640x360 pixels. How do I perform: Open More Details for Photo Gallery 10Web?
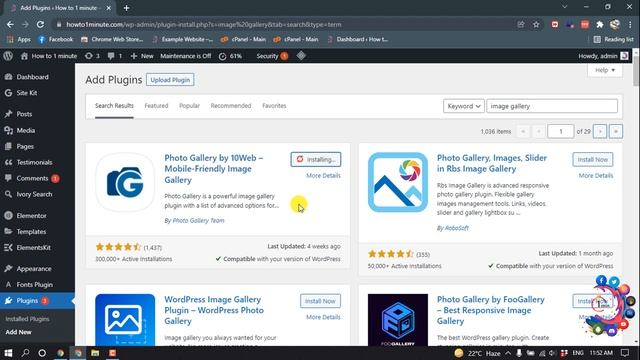(x=323, y=176)
